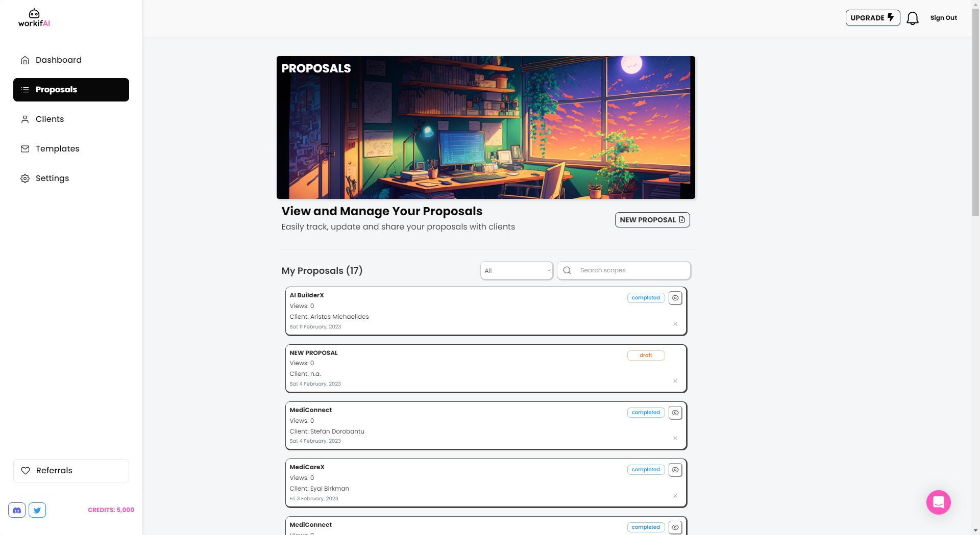Click Client: Eyal Birkman text
980x535 pixels.
click(319, 489)
